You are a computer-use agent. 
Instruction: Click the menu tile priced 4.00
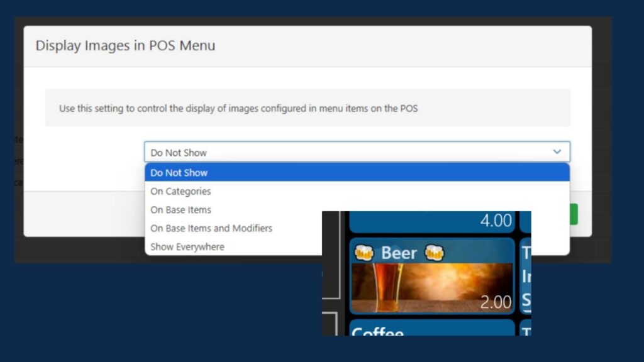(431, 221)
